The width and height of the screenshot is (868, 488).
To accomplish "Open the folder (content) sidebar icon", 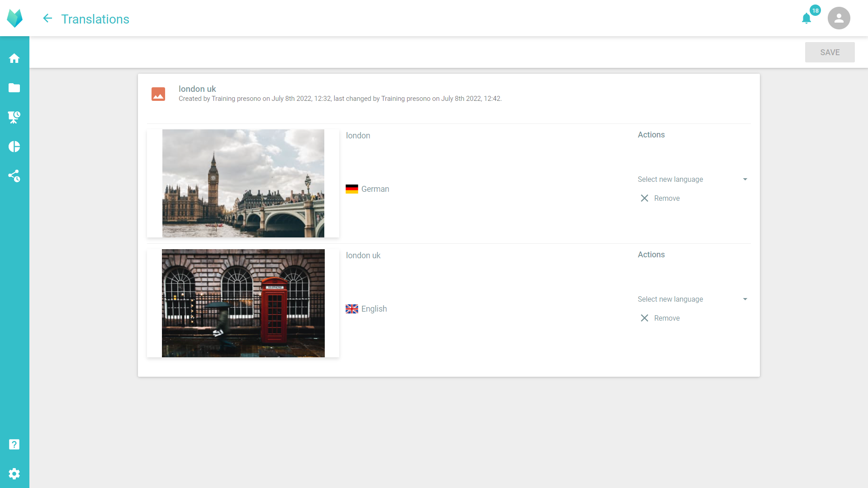I will click(x=14, y=88).
